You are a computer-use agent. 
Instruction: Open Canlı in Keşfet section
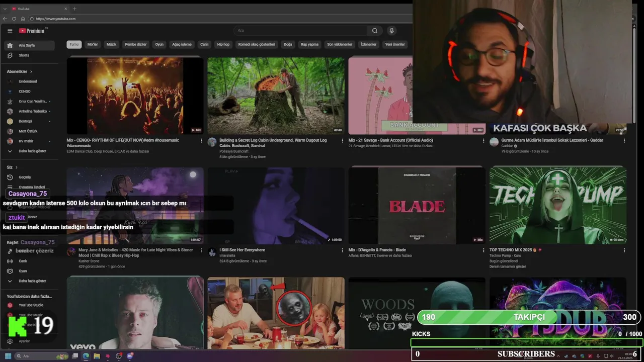click(29, 261)
